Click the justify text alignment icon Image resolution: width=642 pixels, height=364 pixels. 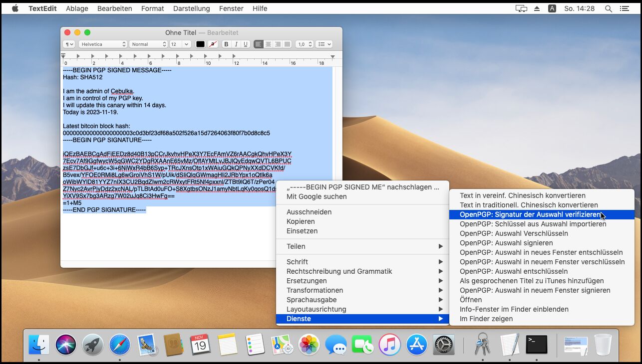(x=287, y=44)
